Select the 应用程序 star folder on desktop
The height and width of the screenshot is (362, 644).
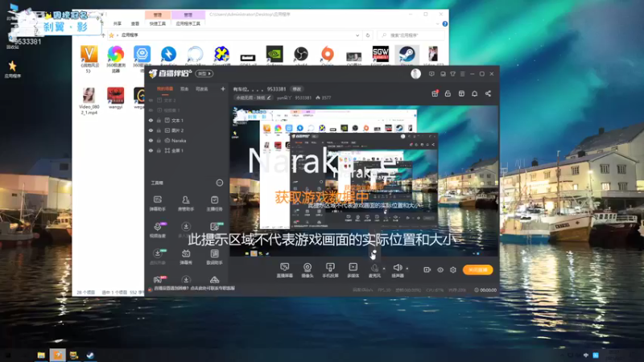(x=12, y=68)
